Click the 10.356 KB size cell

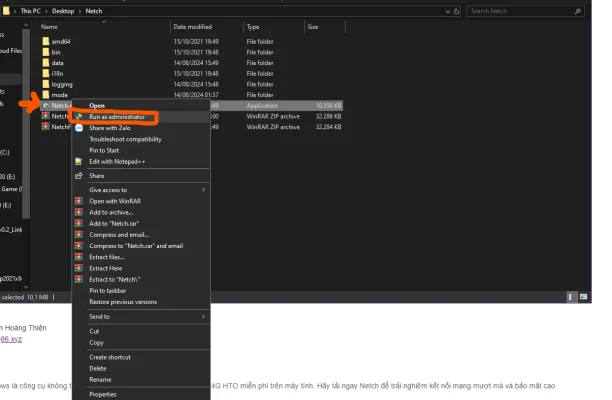(328, 106)
